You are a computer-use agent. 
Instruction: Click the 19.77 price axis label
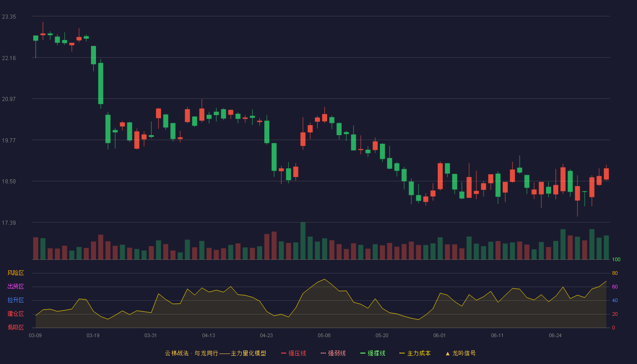point(9,141)
